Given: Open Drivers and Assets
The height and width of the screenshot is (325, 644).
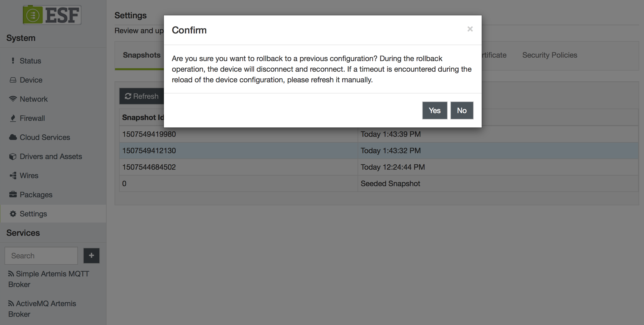Looking at the screenshot, I should [53, 156].
